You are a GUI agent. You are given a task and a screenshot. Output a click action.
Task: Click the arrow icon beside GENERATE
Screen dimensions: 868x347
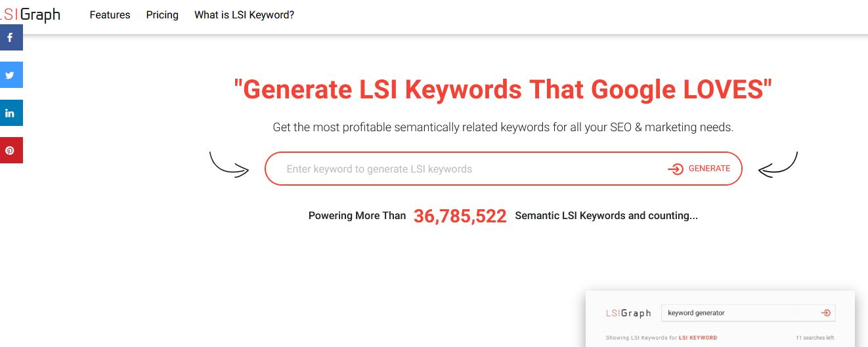[x=675, y=169]
